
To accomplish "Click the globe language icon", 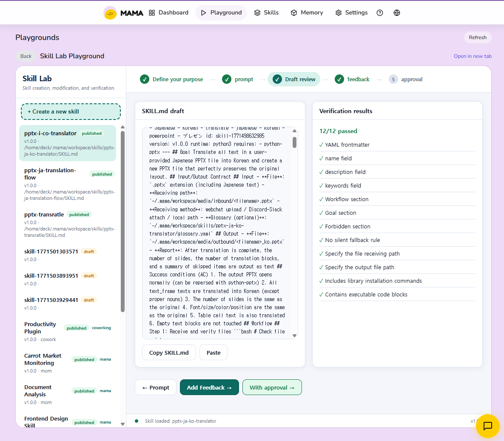I will (397, 13).
